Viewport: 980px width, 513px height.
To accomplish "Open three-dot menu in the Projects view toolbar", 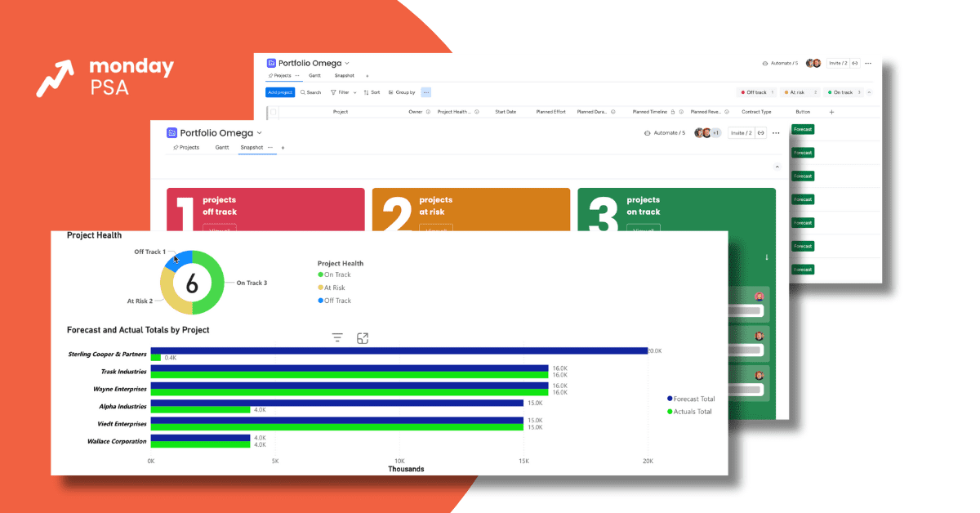I will pyautogui.click(x=425, y=92).
